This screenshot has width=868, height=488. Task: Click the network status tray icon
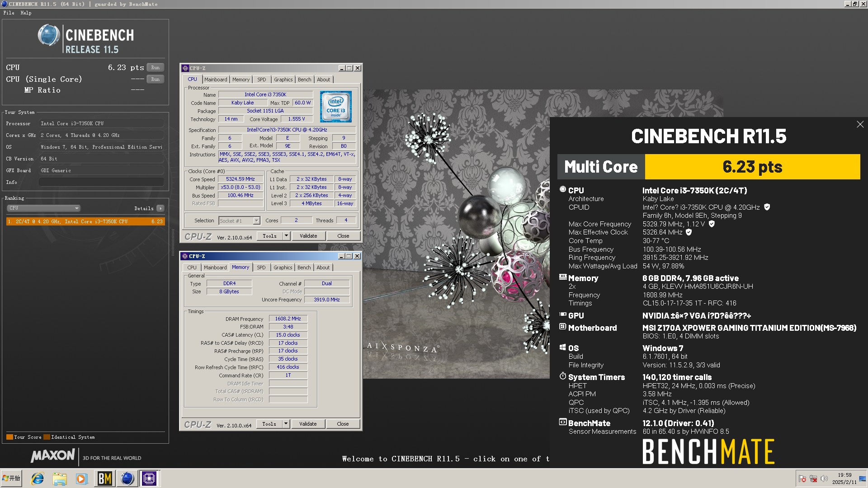[x=813, y=479]
